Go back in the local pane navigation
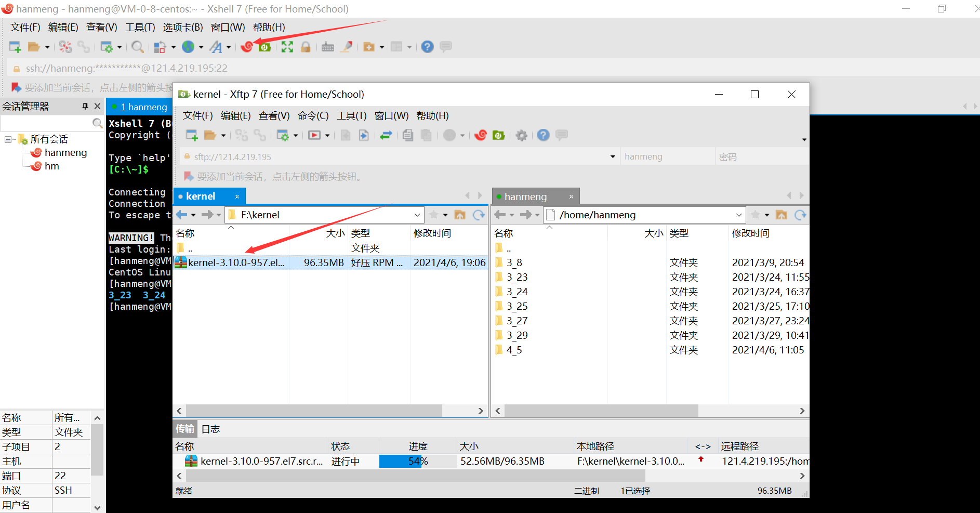980x513 pixels. pos(181,215)
